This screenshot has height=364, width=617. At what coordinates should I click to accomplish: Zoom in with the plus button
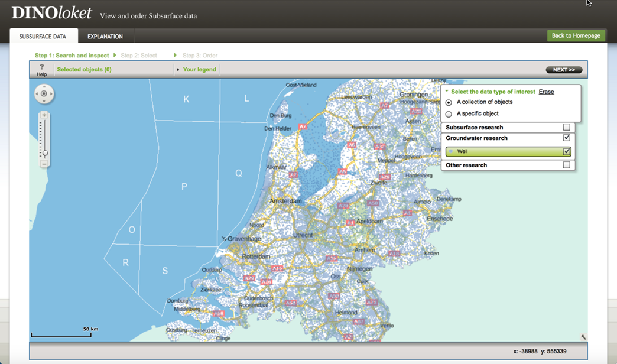point(44,115)
